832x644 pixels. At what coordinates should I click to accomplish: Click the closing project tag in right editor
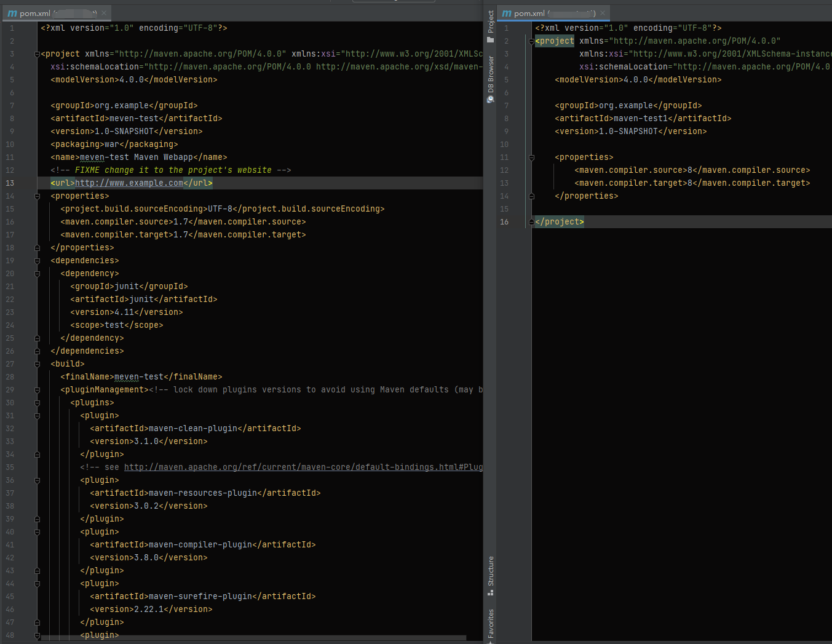pyautogui.click(x=560, y=222)
